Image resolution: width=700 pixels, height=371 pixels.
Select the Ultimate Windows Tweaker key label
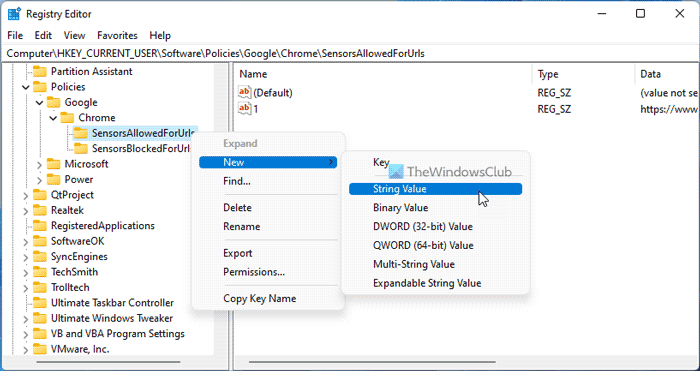[x=112, y=318]
